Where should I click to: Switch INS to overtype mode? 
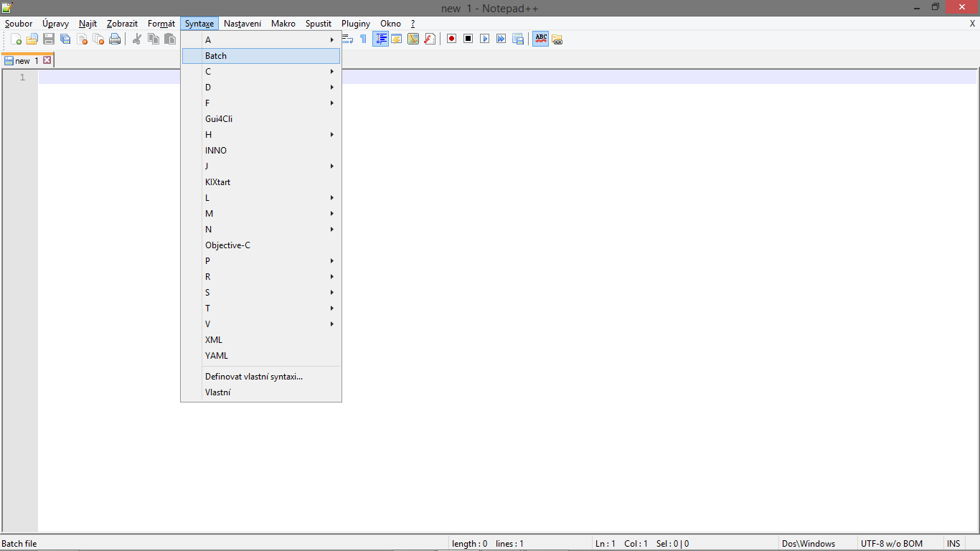tap(953, 543)
